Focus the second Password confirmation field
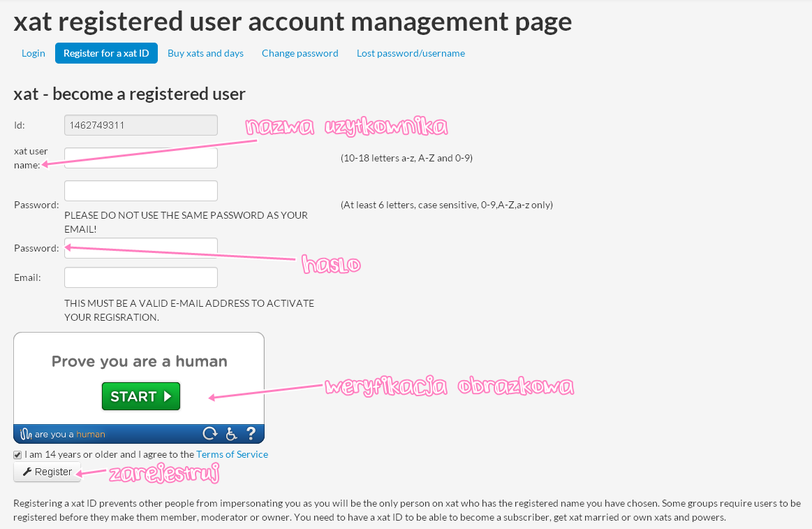The image size is (812, 529). coord(141,248)
